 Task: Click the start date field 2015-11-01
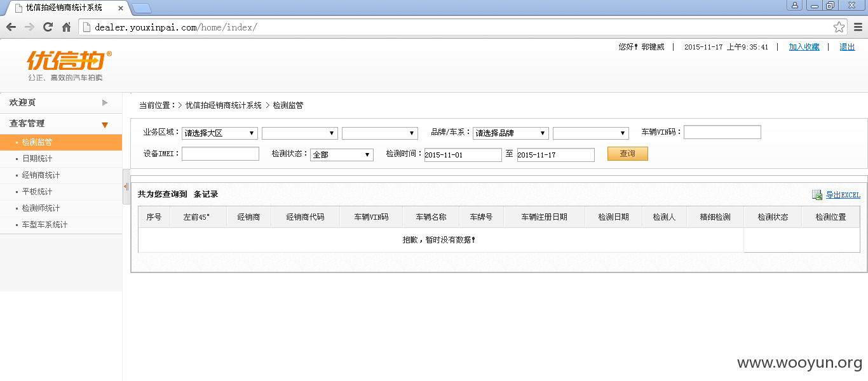pyautogui.click(x=463, y=155)
